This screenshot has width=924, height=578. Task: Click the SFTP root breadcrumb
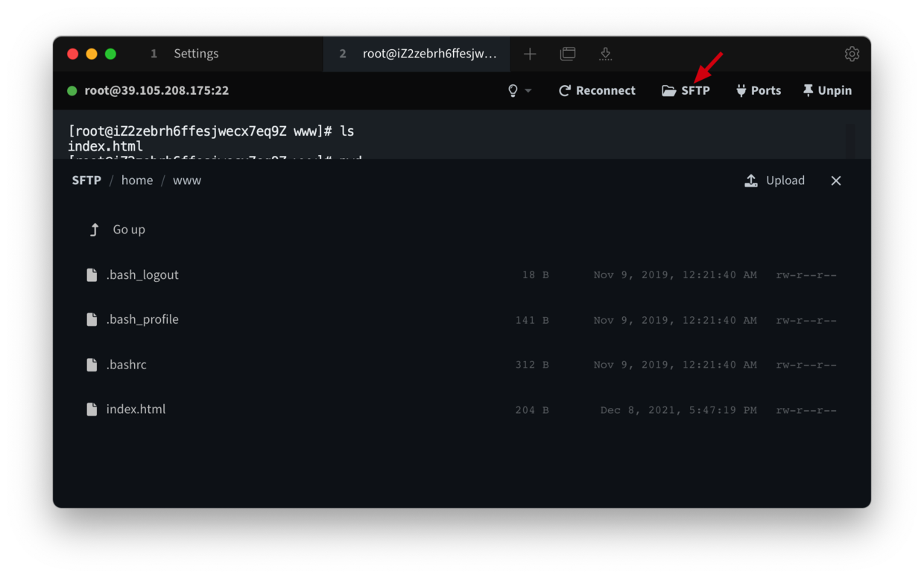pyautogui.click(x=86, y=180)
